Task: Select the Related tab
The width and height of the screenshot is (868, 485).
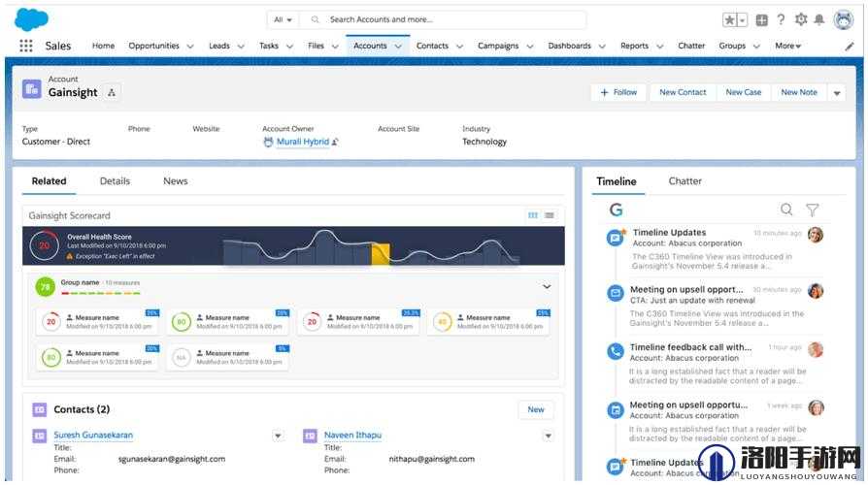Action: [x=49, y=181]
